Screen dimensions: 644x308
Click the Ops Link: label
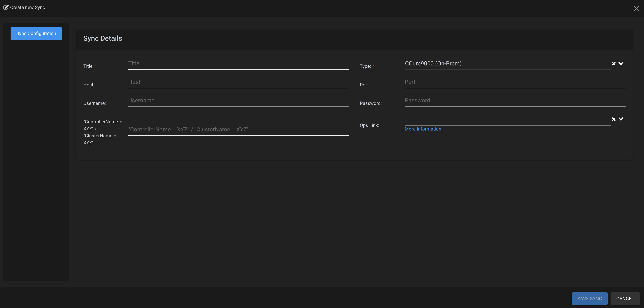(369, 125)
